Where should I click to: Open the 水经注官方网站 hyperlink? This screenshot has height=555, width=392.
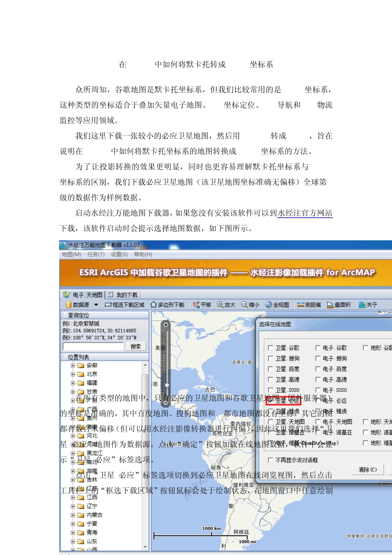[305, 213]
